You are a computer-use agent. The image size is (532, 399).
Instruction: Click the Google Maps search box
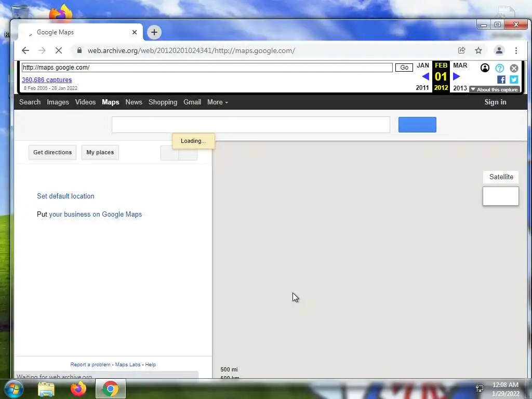click(x=251, y=125)
